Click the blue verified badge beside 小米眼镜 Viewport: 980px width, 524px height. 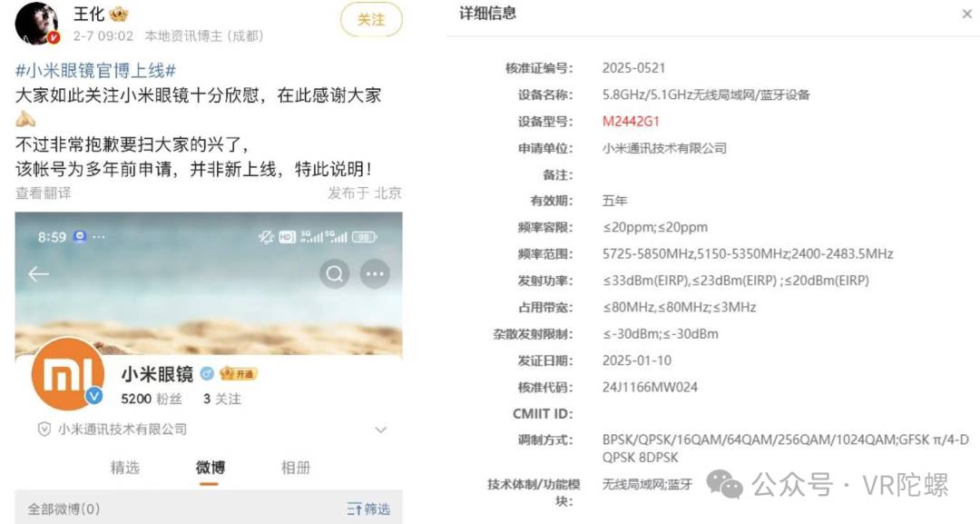coord(207,374)
